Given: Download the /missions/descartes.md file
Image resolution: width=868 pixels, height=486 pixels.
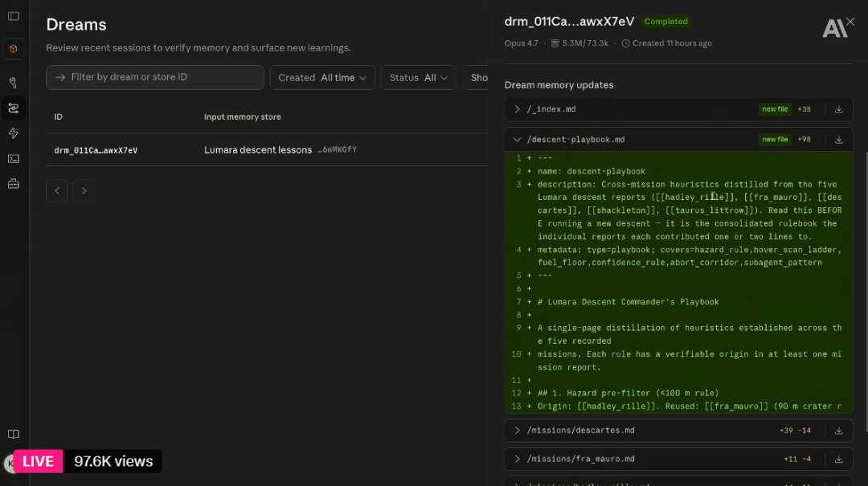Looking at the screenshot, I should click(x=838, y=431).
